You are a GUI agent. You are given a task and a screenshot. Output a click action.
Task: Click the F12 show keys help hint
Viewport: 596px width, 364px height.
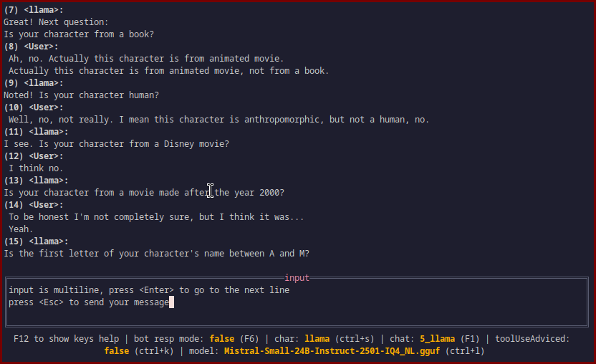point(68,338)
